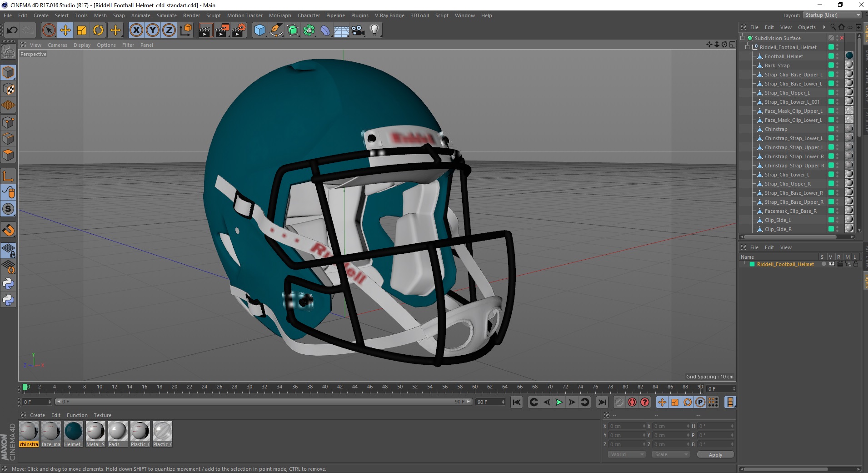868x473 pixels.
Task: Switch to Texture mode
Action: pos(8,89)
